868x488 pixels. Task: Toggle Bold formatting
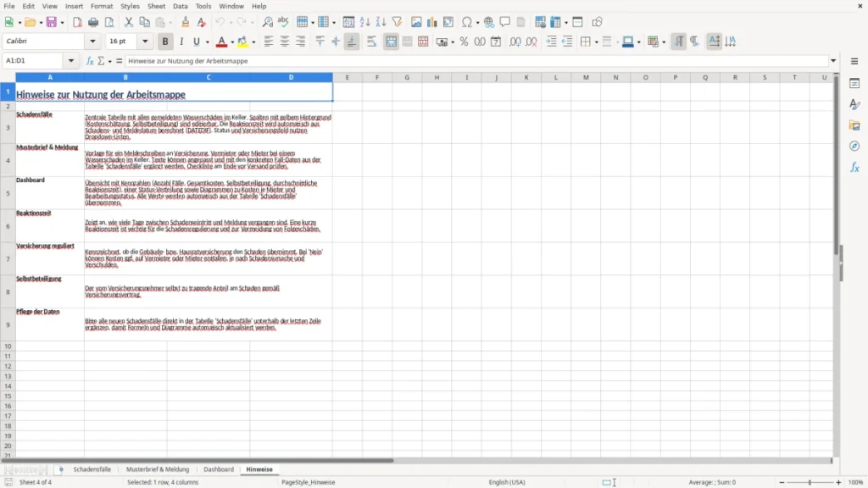pyautogui.click(x=165, y=42)
